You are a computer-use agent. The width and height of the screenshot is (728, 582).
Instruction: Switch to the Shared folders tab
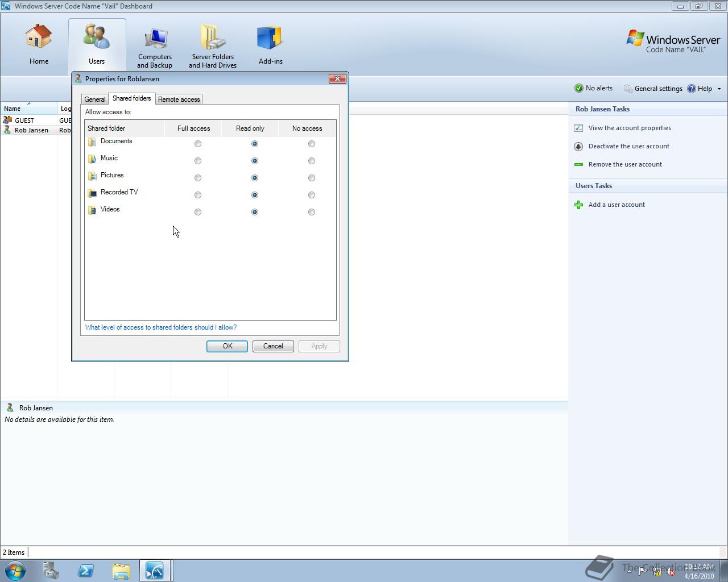point(132,98)
